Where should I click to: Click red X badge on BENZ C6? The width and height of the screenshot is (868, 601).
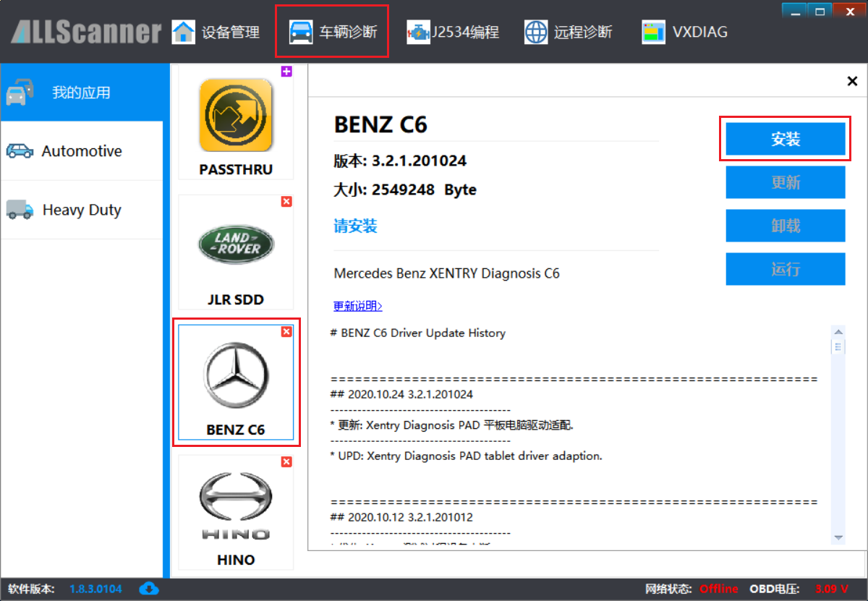tap(286, 331)
